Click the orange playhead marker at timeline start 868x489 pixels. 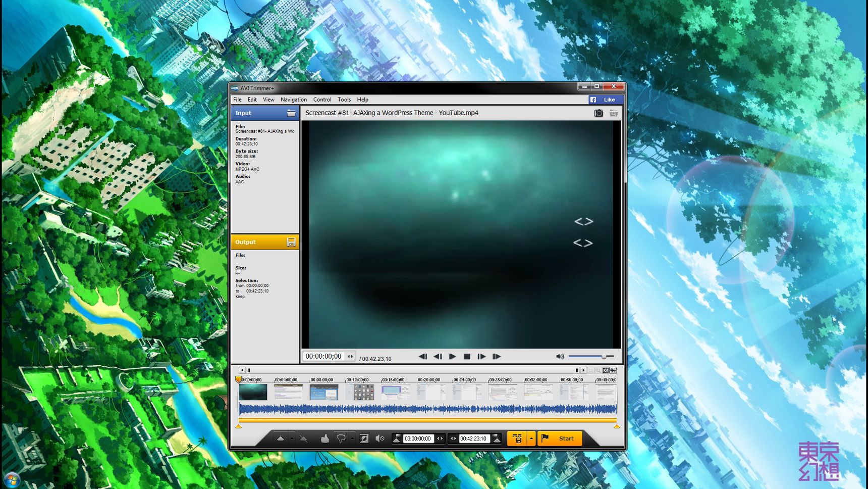[239, 379]
